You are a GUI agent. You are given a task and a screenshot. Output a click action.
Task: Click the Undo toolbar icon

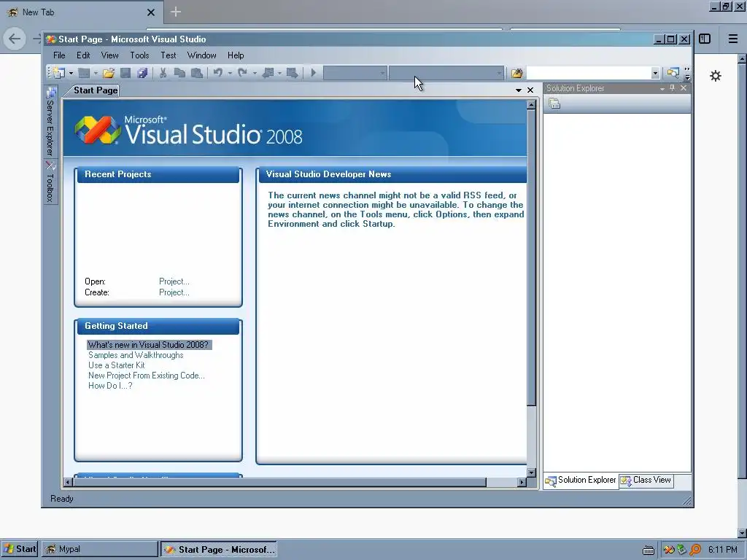click(x=217, y=73)
